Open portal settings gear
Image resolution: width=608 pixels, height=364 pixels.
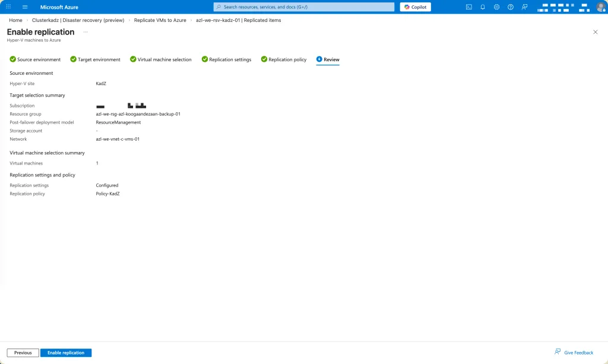496,7
